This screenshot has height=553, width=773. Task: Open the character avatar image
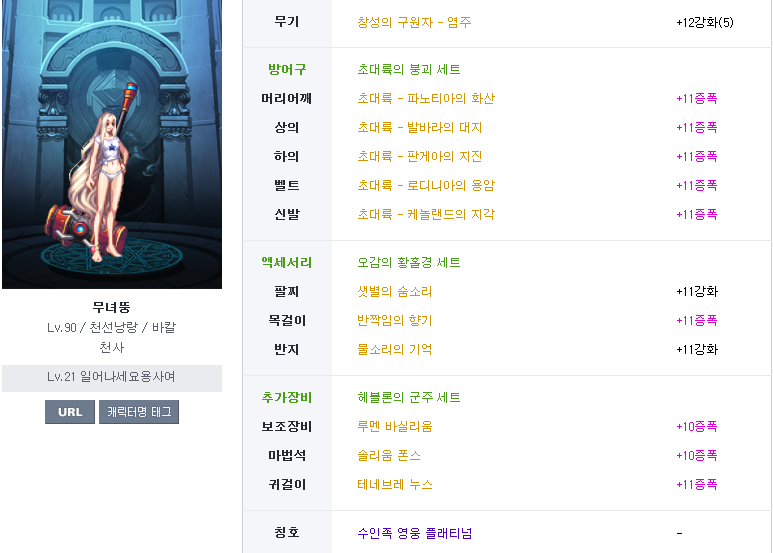click(112, 144)
